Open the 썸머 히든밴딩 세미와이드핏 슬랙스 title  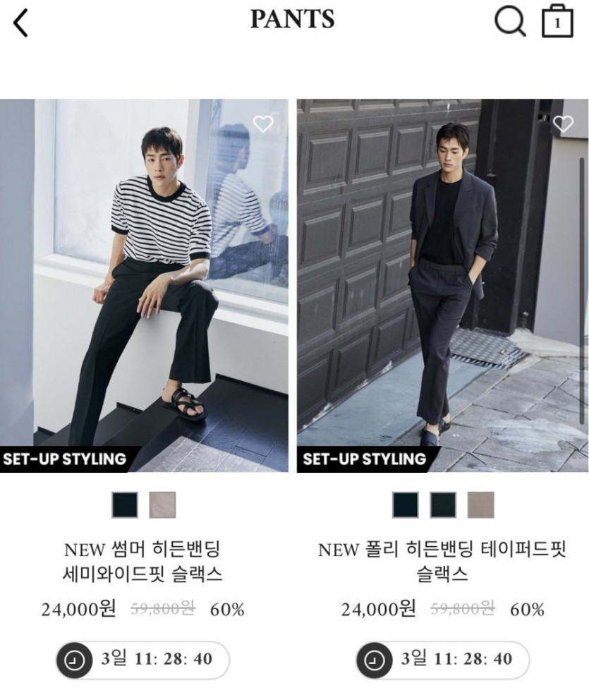[x=142, y=562]
